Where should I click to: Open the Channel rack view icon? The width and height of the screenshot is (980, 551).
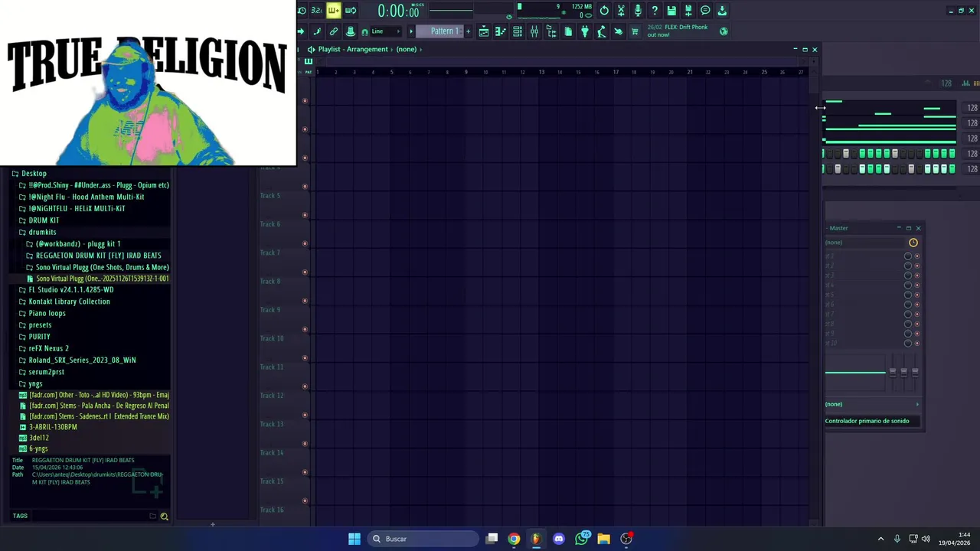[518, 31]
